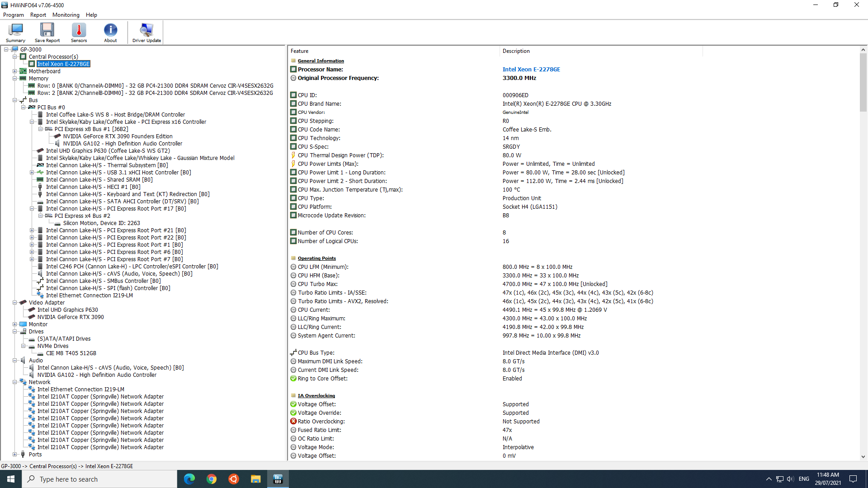This screenshot has height=488, width=868.
Task: Click the IA Overclocking section heading
Action: (316, 395)
